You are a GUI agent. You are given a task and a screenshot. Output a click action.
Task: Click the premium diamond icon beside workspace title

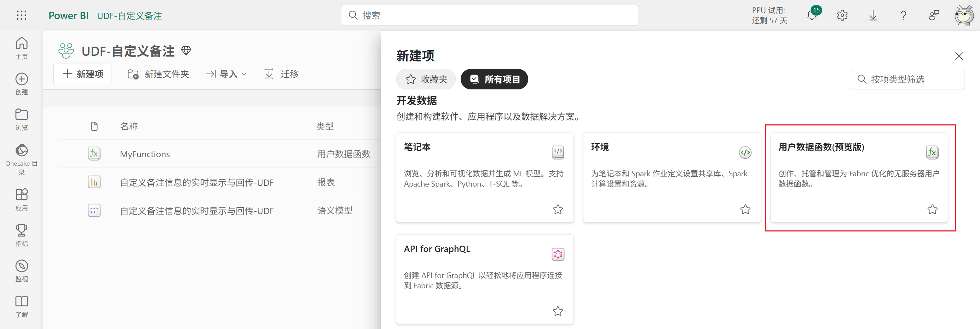tap(186, 51)
